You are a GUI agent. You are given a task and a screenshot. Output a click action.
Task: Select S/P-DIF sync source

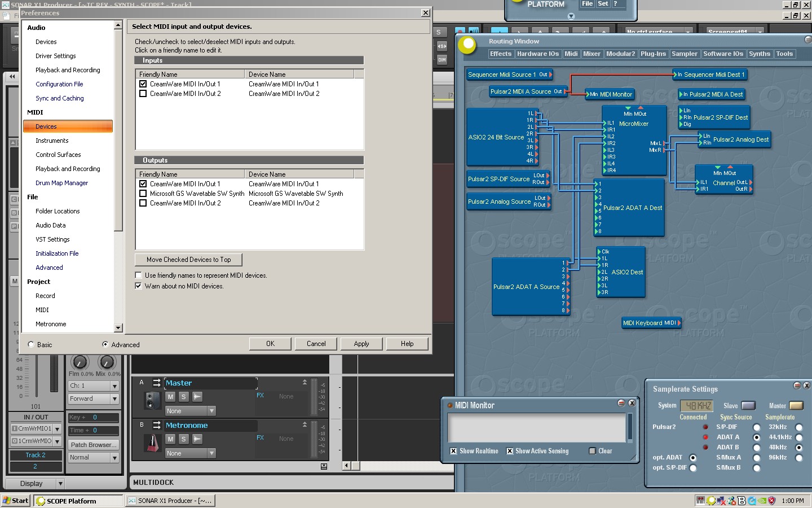(x=757, y=427)
